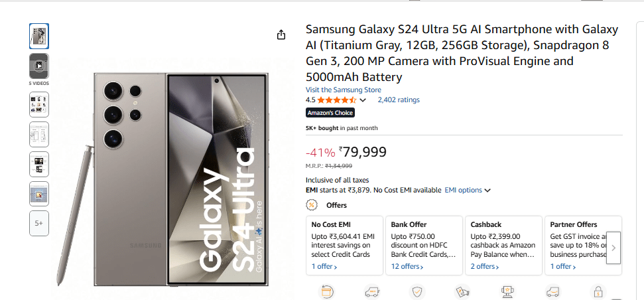This screenshot has height=300, width=644.
Task: Click the pay on delivery cash icon
Action: [462, 291]
